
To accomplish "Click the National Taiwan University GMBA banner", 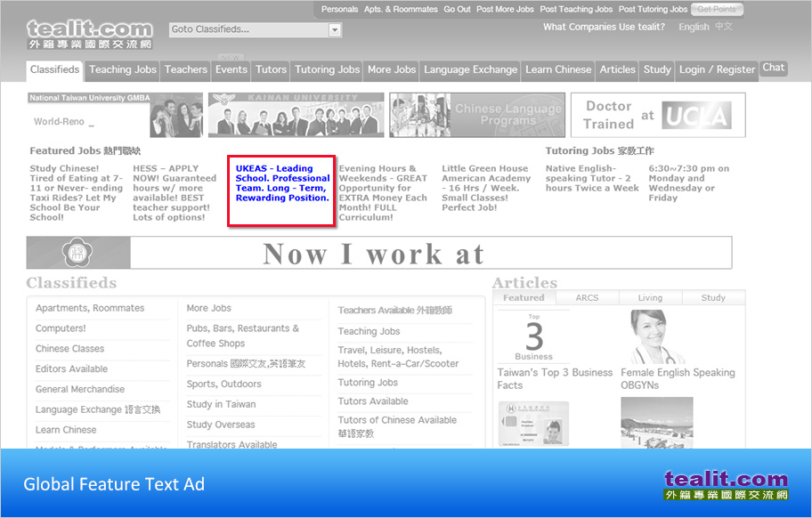I will tap(115, 115).
